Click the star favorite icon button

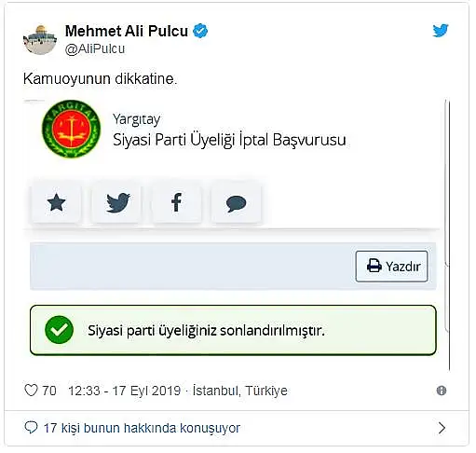click(x=56, y=202)
